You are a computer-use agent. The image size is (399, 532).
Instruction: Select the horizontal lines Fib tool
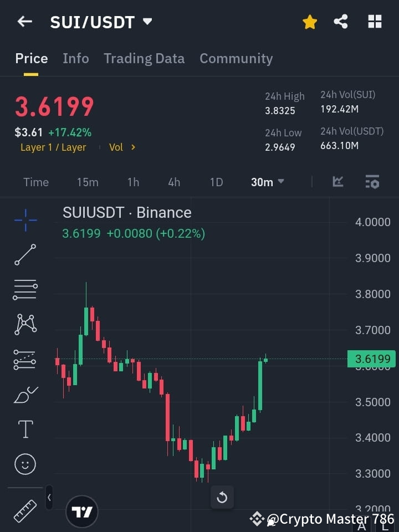[25, 289]
